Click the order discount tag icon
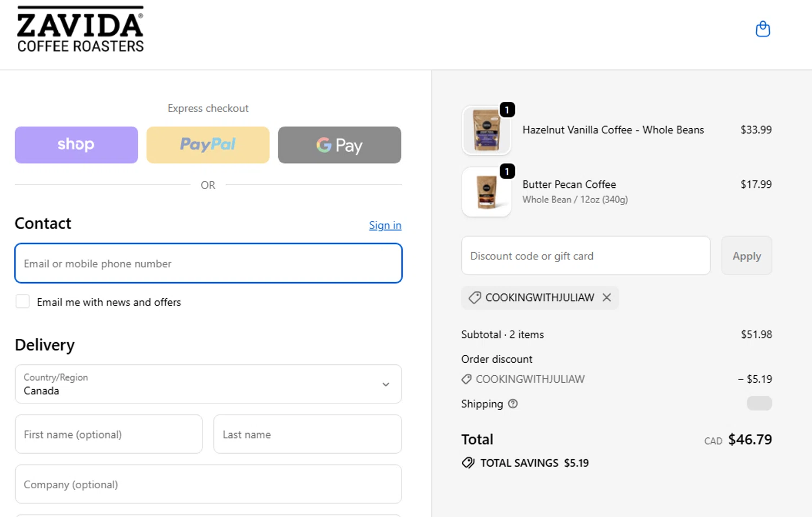Viewport: 812px width, 517px height. tap(466, 379)
